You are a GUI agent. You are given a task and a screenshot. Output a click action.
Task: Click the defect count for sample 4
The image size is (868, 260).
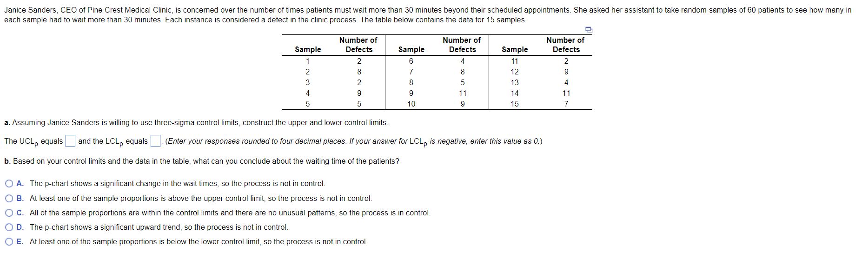click(359, 93)
